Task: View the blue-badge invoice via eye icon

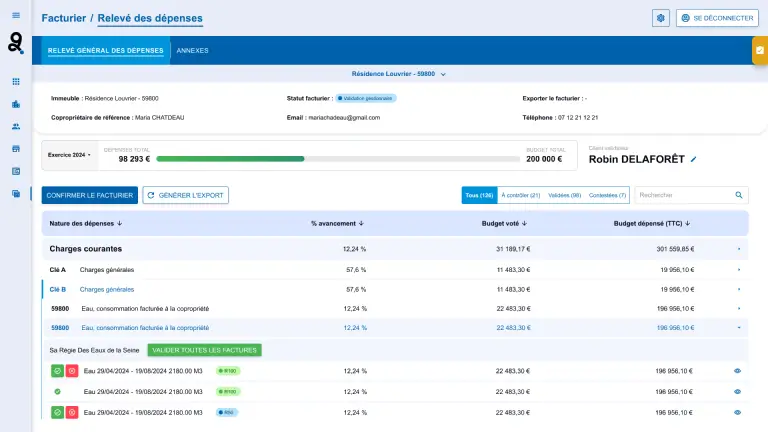Action: coord(738,412)
